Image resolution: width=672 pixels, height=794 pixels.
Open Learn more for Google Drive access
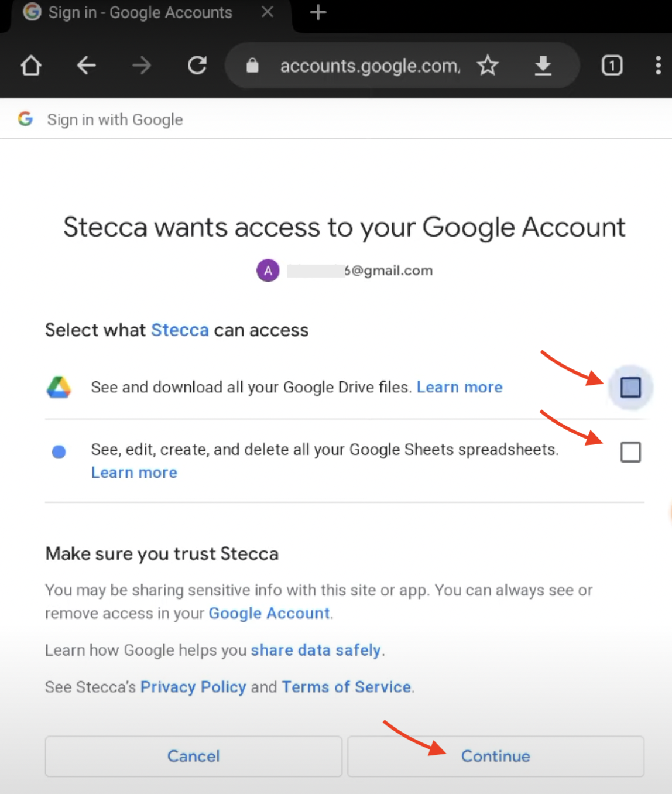(x=460, y=387)
